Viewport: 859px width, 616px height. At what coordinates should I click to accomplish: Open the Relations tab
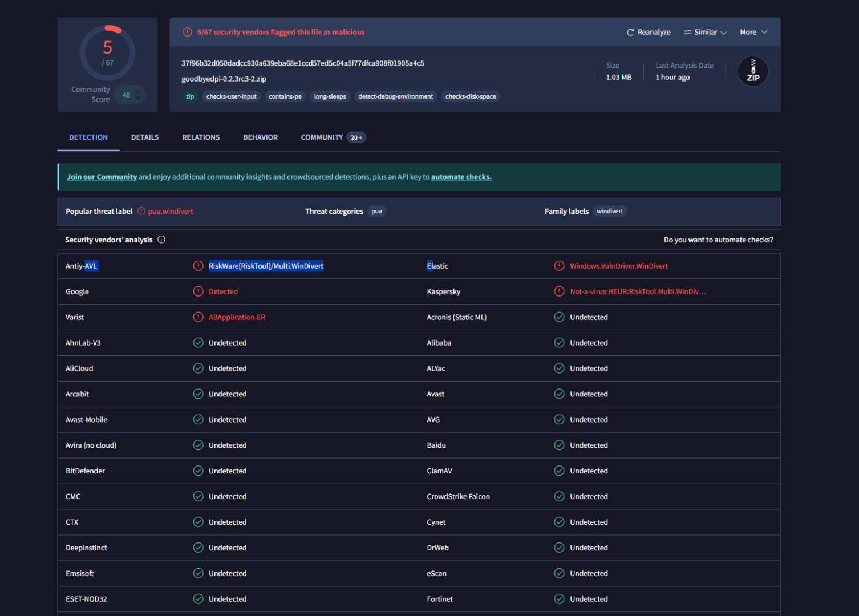(x=201, y=137)
